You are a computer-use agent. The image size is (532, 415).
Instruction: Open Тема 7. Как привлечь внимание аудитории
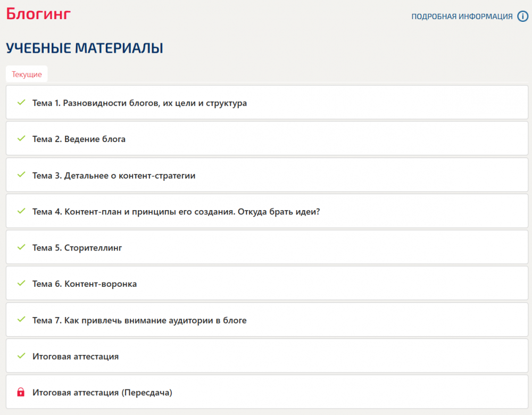coord(267,320)
